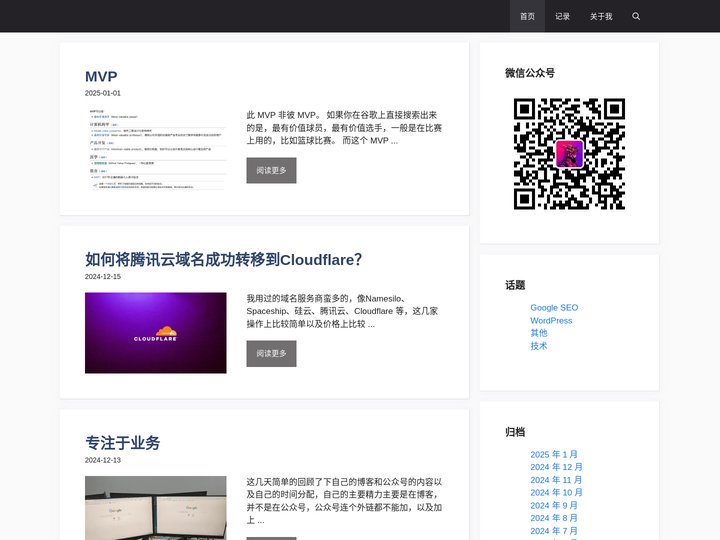Viewport: 720px width, 540px height.
Task: Open the 2024 年 12 月 archive
Action: [x=556, y=467]
